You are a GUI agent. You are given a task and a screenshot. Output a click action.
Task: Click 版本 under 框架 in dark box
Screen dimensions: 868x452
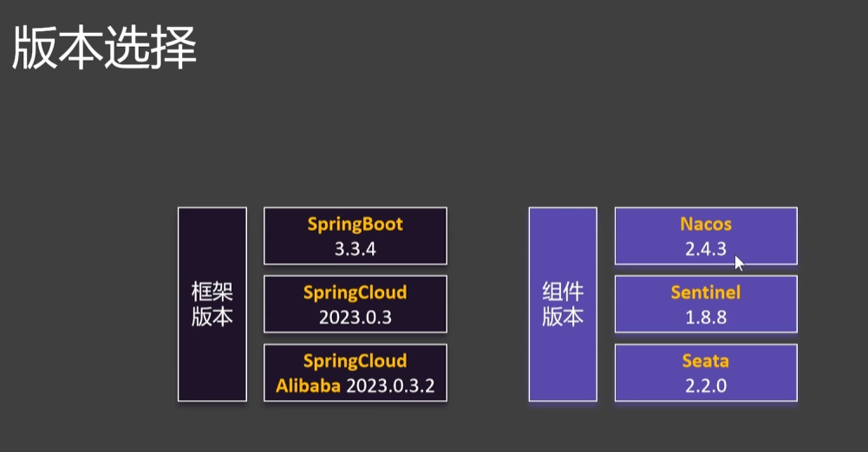click(212, 317)
